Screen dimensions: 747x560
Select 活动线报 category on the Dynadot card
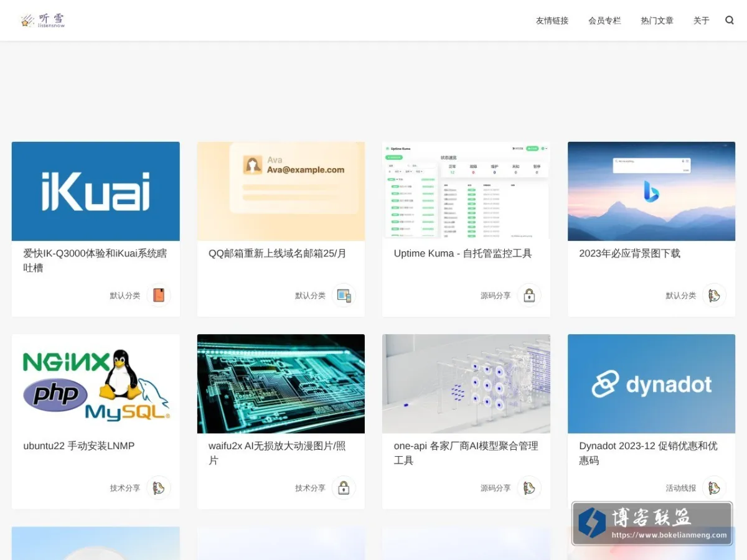coord(681,488)
